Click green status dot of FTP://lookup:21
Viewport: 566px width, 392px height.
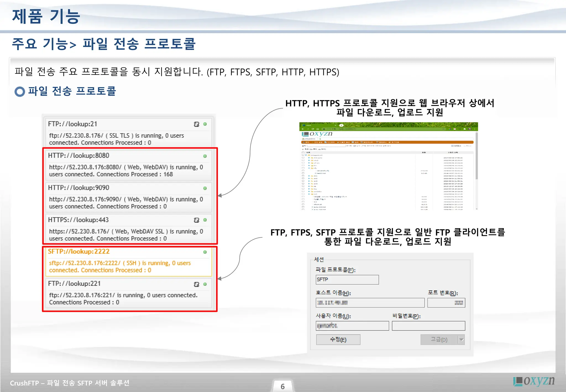click(205, 124)
